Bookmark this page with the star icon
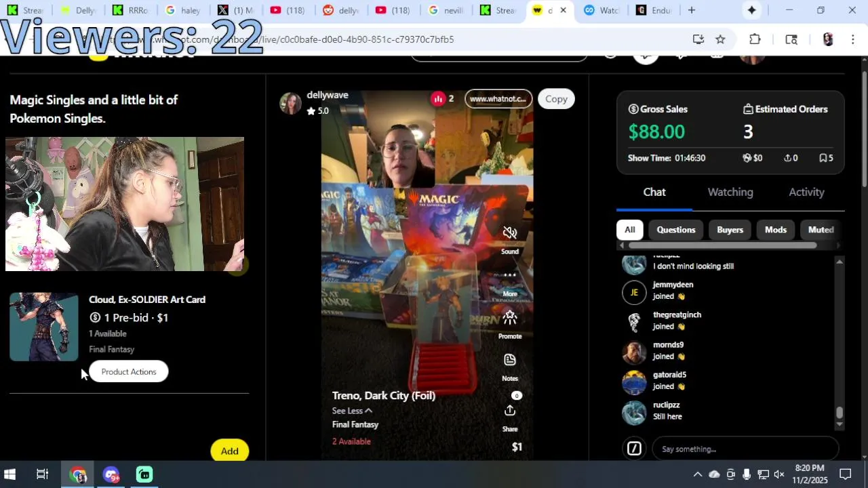The image size is (868, 488). [x=720, y=39]
